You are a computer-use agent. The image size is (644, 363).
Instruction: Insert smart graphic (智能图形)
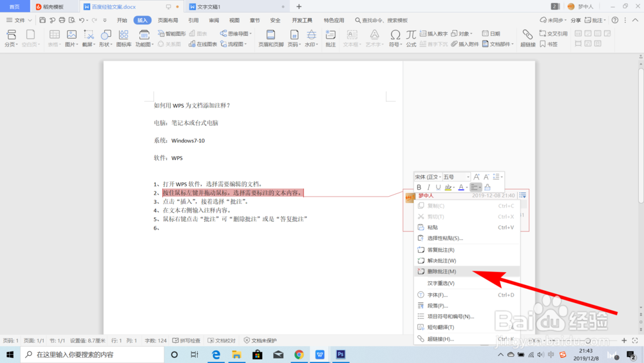(172, 34)
